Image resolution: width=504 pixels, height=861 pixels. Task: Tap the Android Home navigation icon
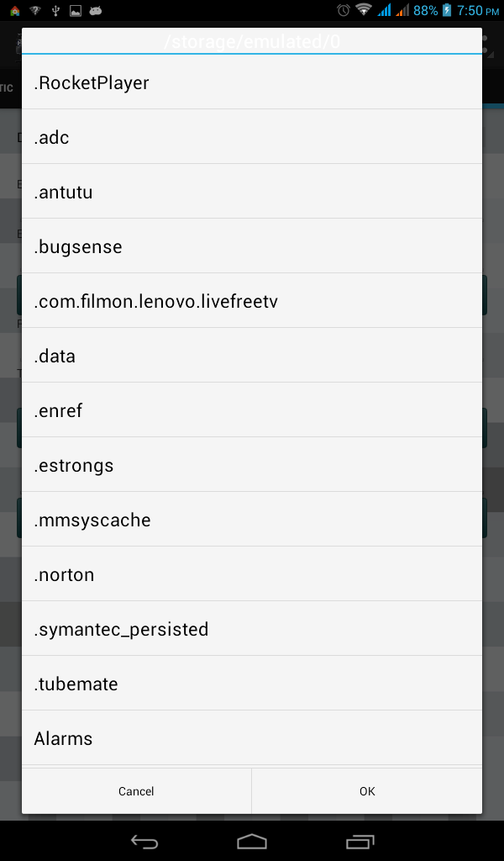tap(252, 841)
